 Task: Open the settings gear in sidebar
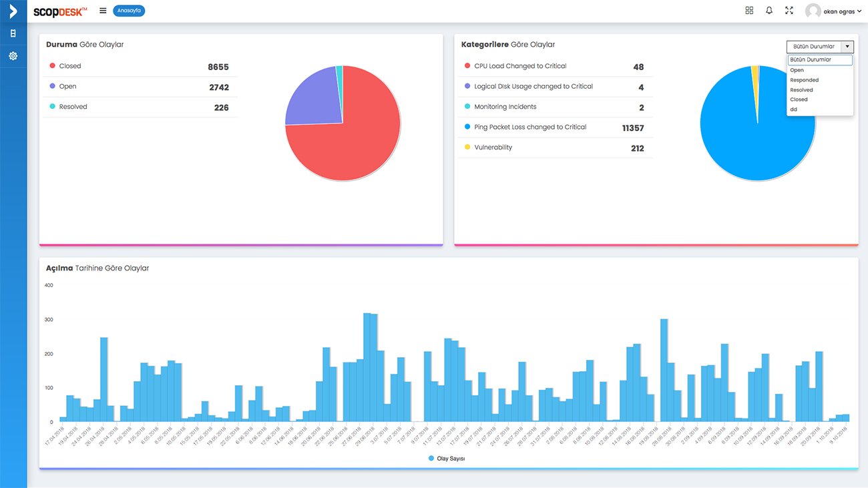13,56
